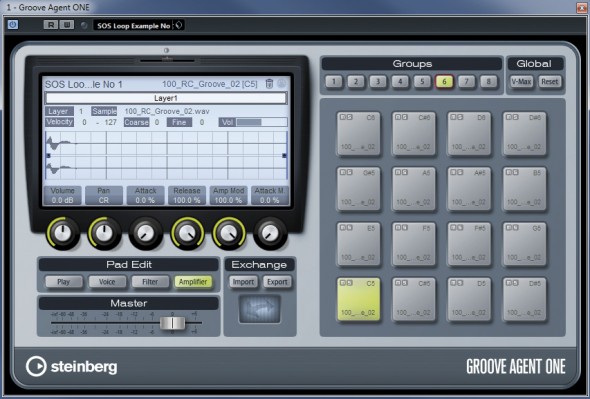The image size is (590, 399).
Task: Trigger the F#5 pad
Action: click(469, 244)
